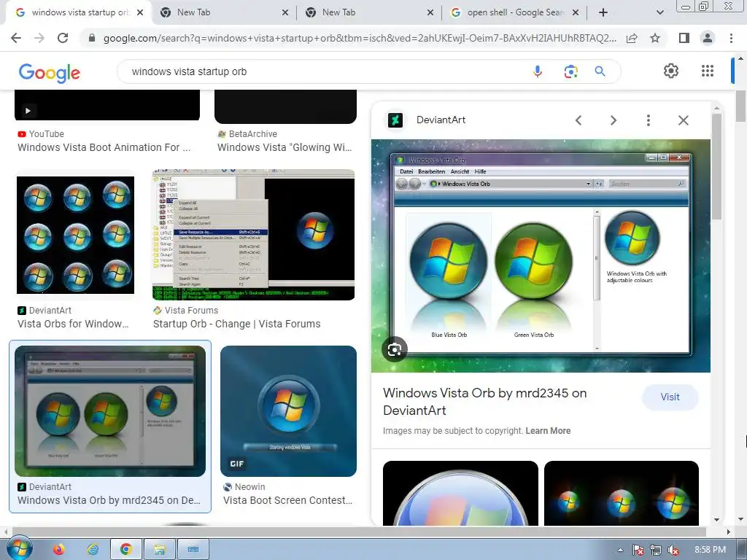The image size is (747, 560).
Task: Switch to the second New Tab
Action: click(369, 12)
